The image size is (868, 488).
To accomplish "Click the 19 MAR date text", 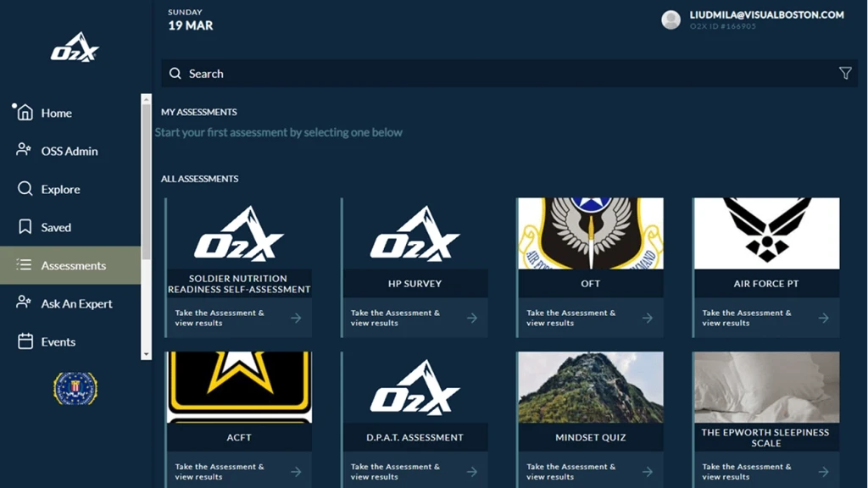I will (x=191, y=25).
